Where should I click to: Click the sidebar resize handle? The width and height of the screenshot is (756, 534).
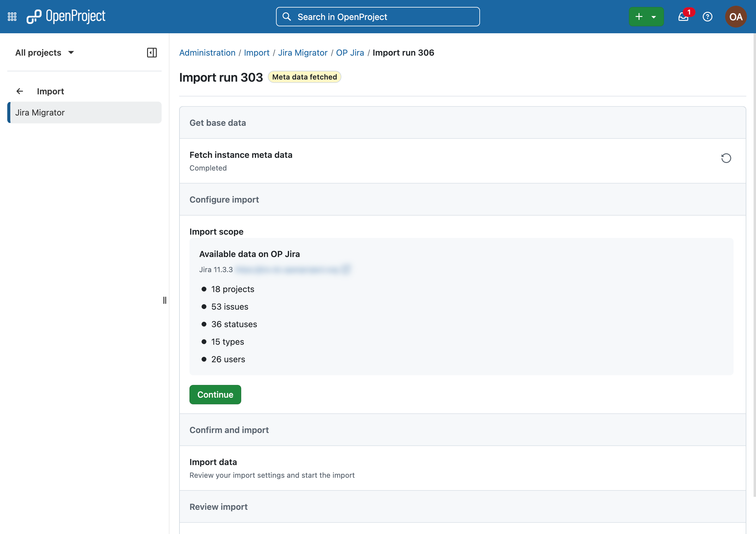165,300
